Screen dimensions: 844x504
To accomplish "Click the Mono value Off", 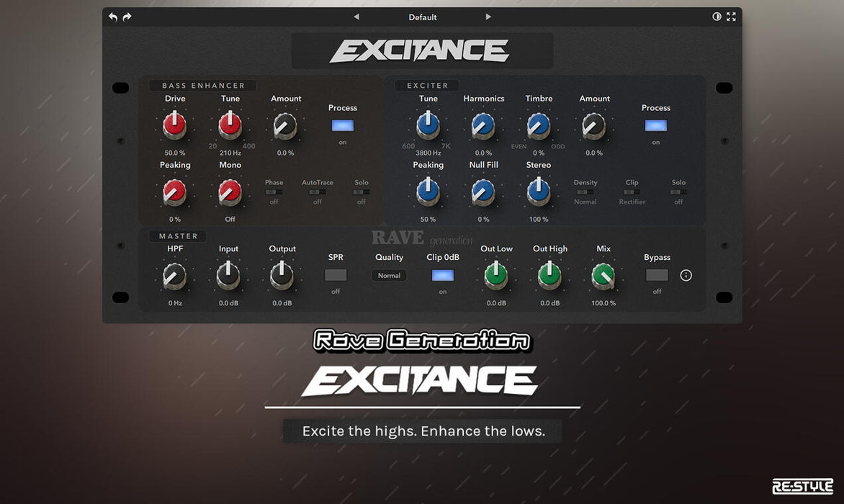I will coord(230,219).
